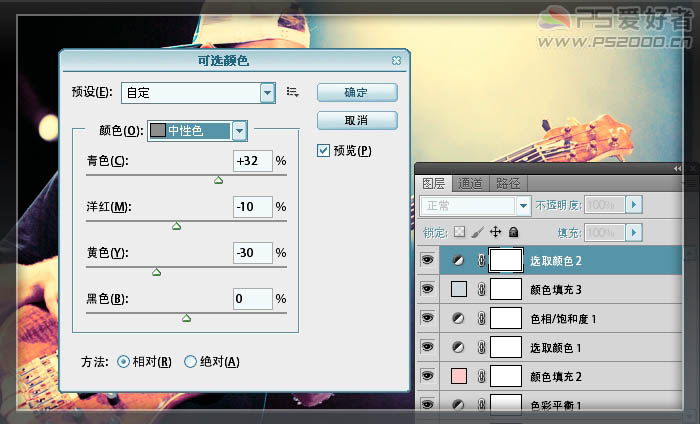Image resolution: width=700 pixels, height=424 pixels.
Task: Click the preset options menu icon
Action: 292,92
